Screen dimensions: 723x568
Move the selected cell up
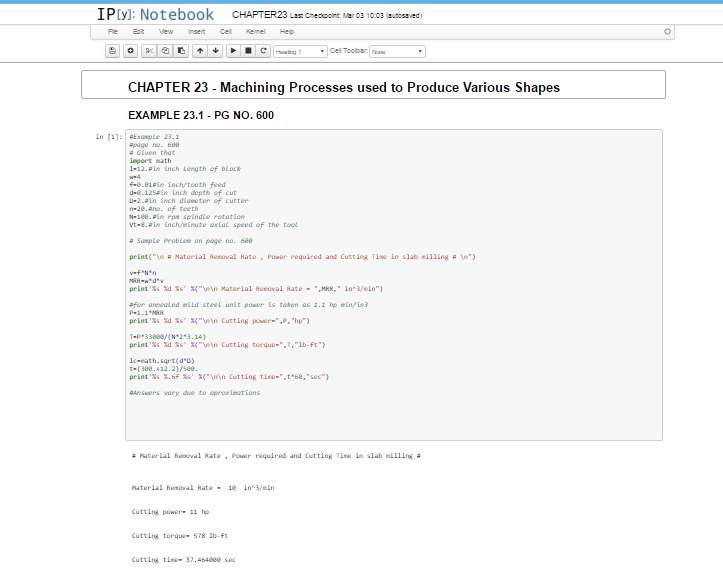coord(200,50)
